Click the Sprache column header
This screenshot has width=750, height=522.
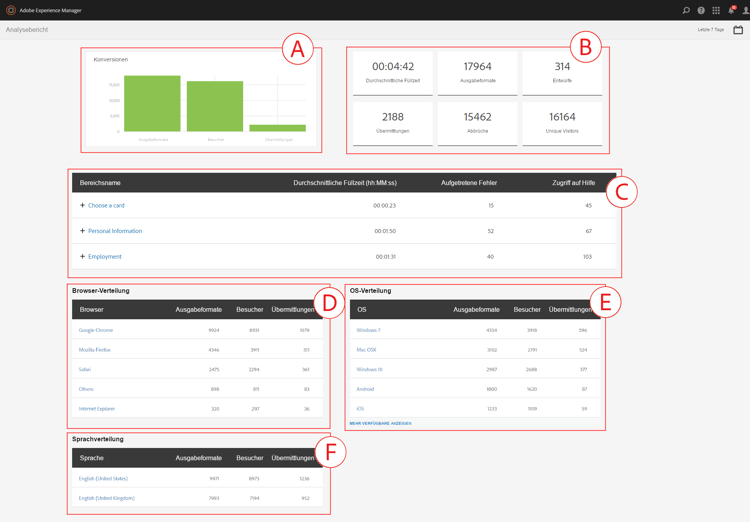point(91,458)
